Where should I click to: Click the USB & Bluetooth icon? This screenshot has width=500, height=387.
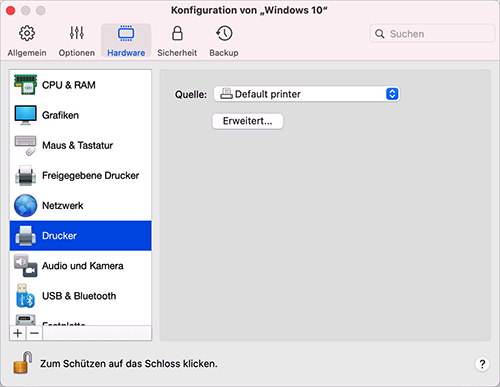coord(25,296)
